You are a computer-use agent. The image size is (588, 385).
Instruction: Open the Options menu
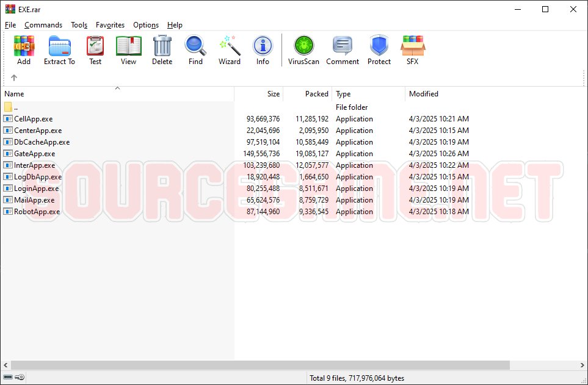tap(146, 25)
